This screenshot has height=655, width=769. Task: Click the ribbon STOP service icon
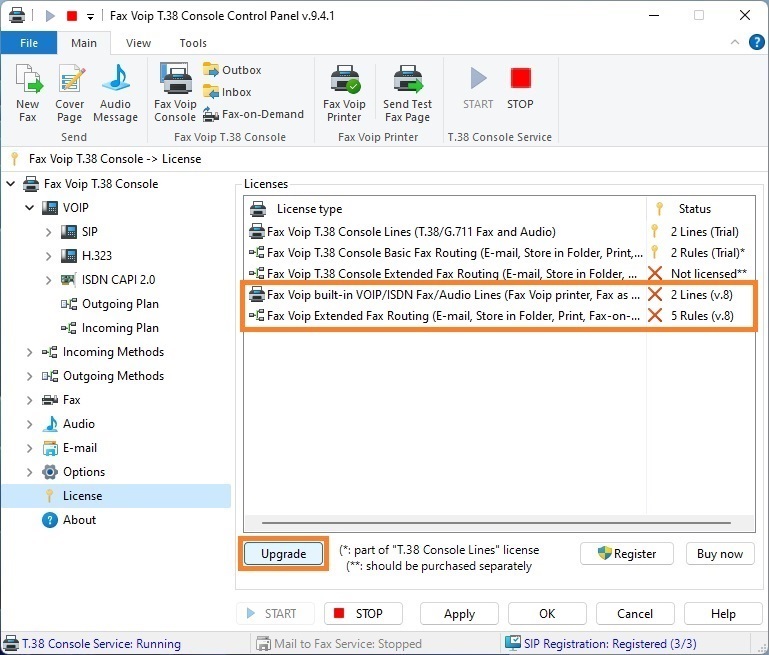pyautogui.click(x=520, y=88)
